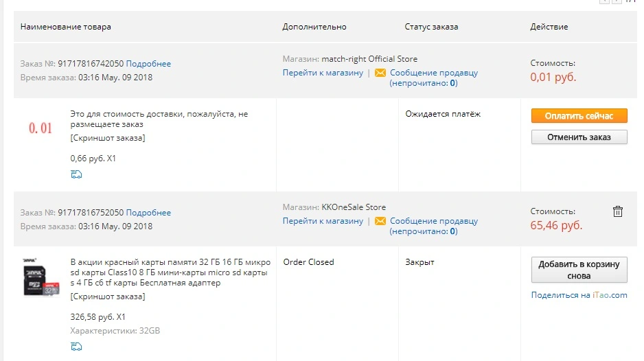The height and width of the screenshot is (361, 644).
Task: Open the memory card product thumbnail
Action: [x=41, y=277]
